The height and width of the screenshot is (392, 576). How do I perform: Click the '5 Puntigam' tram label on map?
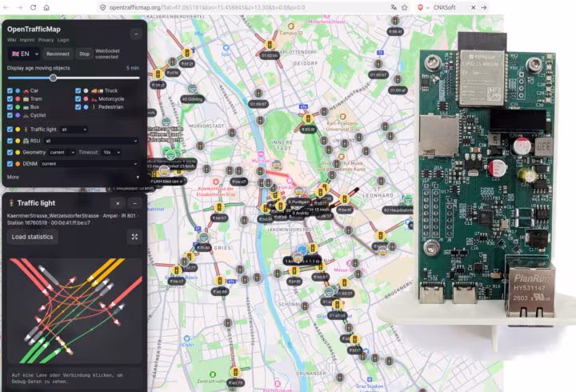pyautogui.click(x=298, y=202)
